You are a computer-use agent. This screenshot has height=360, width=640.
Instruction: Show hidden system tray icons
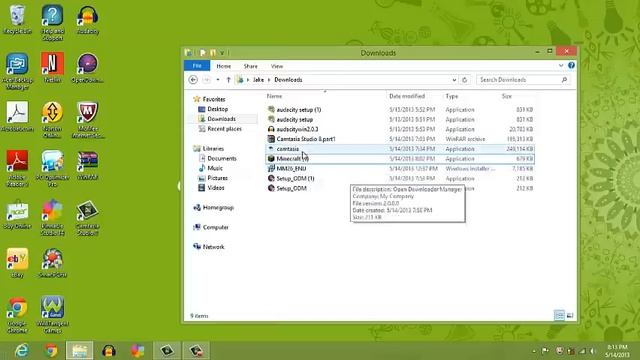click(x=534, y=351)
